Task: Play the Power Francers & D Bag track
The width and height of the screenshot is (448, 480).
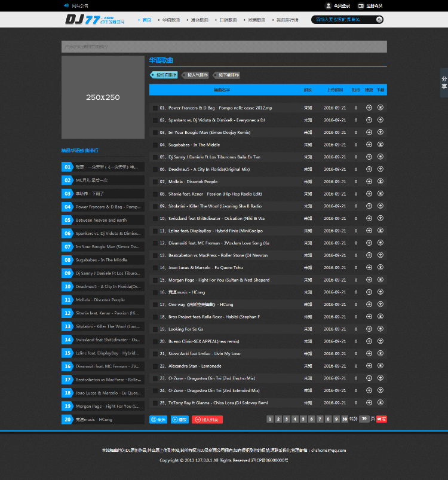Action: 369,108
